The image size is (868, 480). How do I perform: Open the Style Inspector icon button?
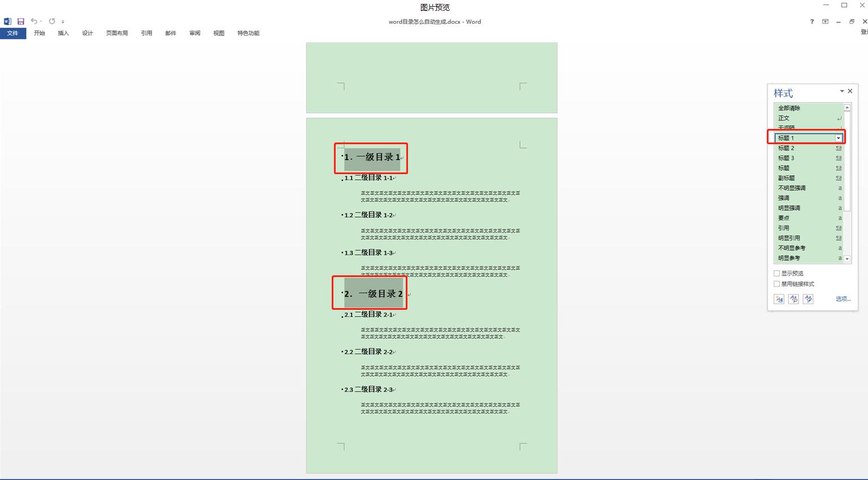point(794,299)
